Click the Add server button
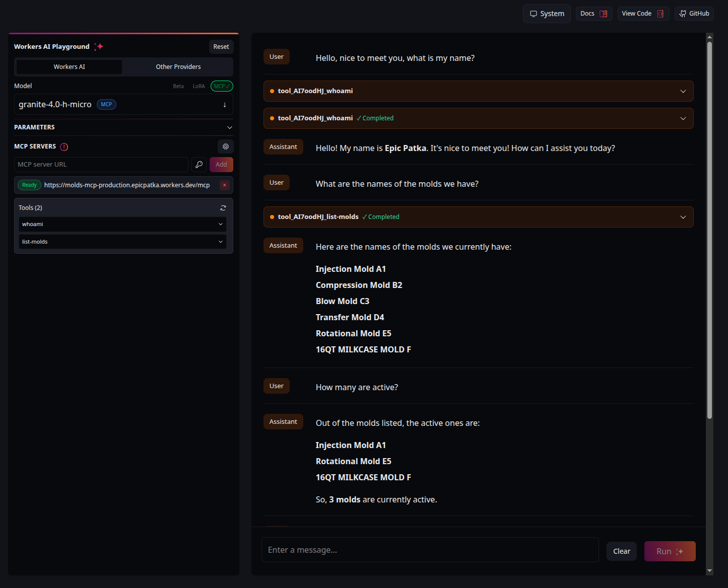The height and width of the screenshot is (588, 728). pyautogui.click(x=221, y=165)
